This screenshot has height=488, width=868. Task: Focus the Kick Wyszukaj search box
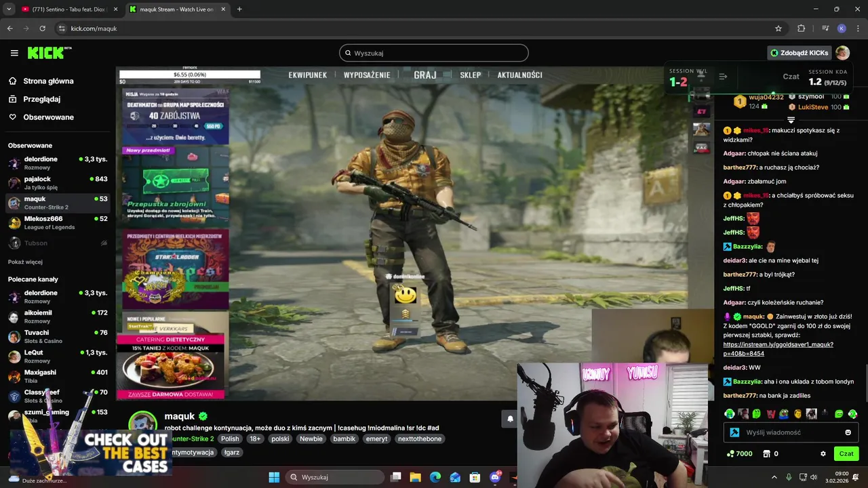(x=434, y=53)
